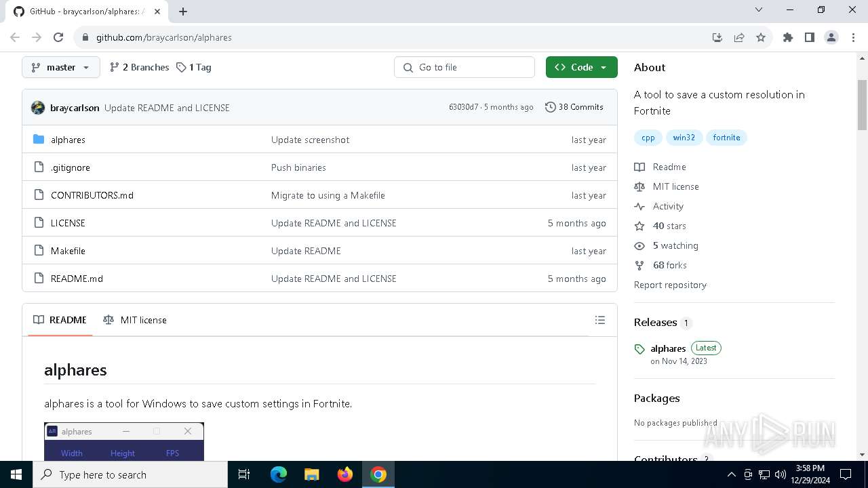The height and width of the screenshot is (488, 868).
Task: Click the CONTRIBUTORS.md file icon
Action: (x=39, y=195)
